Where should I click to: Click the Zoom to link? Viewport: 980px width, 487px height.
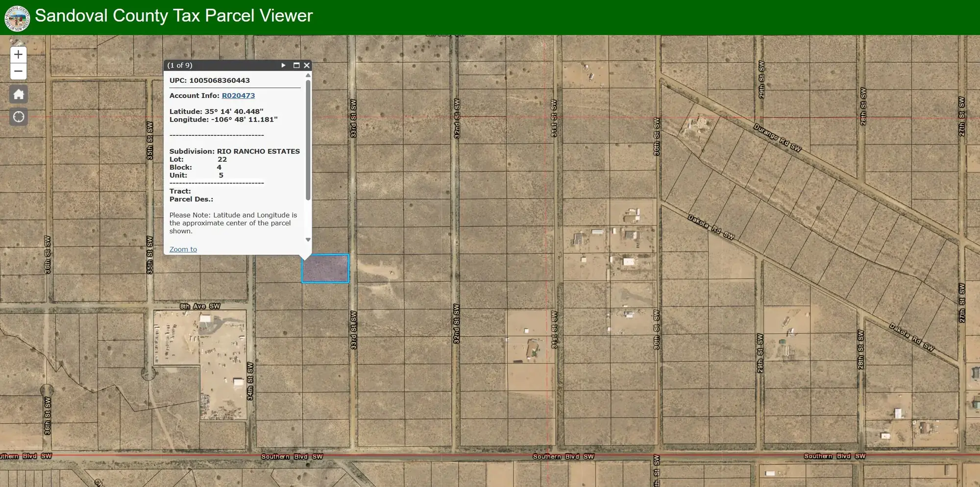[x=183, y=249]
